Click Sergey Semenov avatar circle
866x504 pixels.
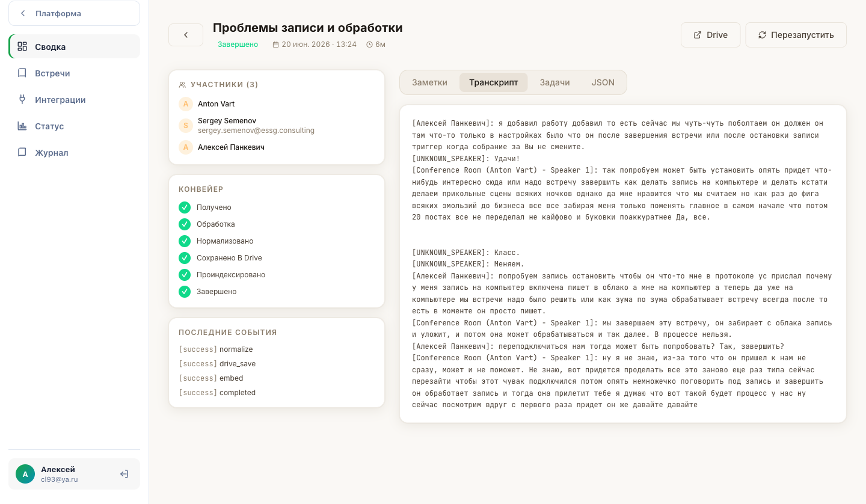pos(186,125)
